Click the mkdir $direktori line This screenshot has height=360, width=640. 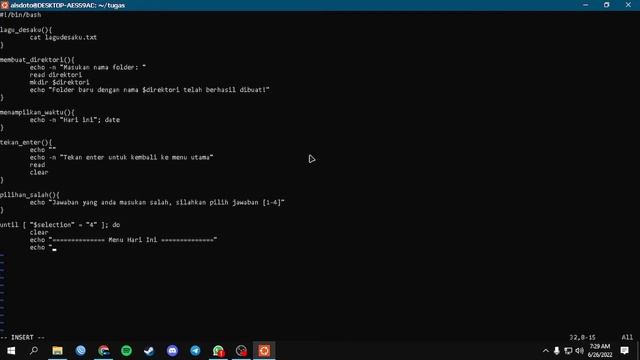coord(59,82)
